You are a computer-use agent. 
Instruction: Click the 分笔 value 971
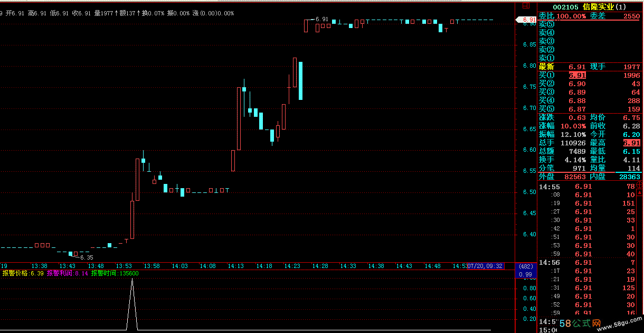[579, 168]
